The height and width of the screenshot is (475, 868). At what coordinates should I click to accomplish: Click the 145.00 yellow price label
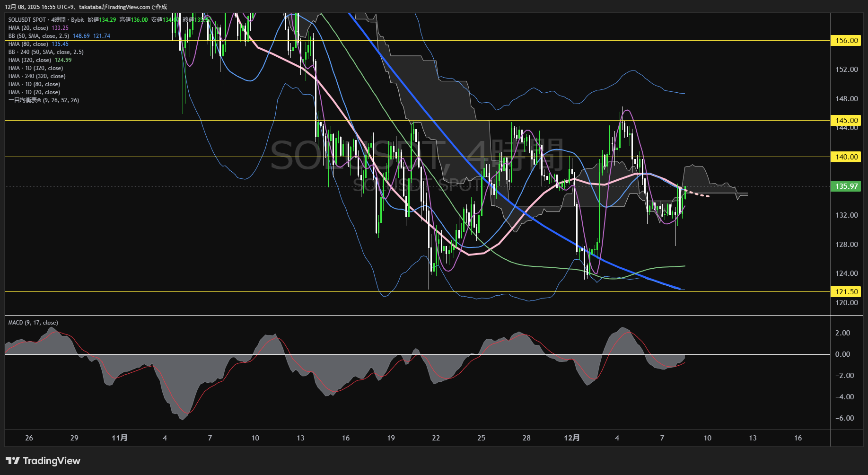coord(846,120)
